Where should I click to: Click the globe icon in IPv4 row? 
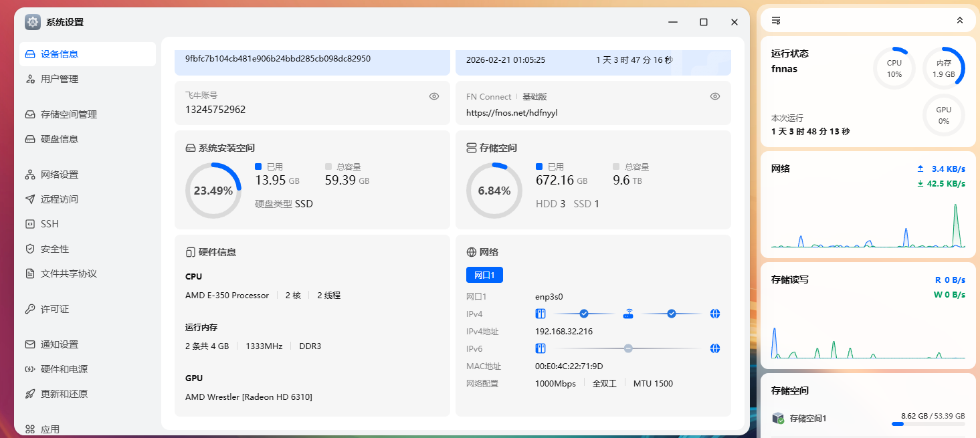pos(715,313)
